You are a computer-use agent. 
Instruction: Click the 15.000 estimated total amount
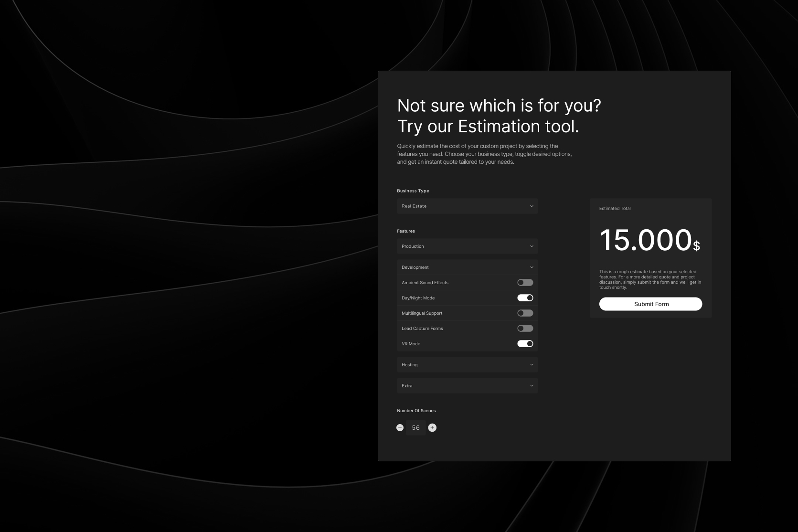(645, 240)
